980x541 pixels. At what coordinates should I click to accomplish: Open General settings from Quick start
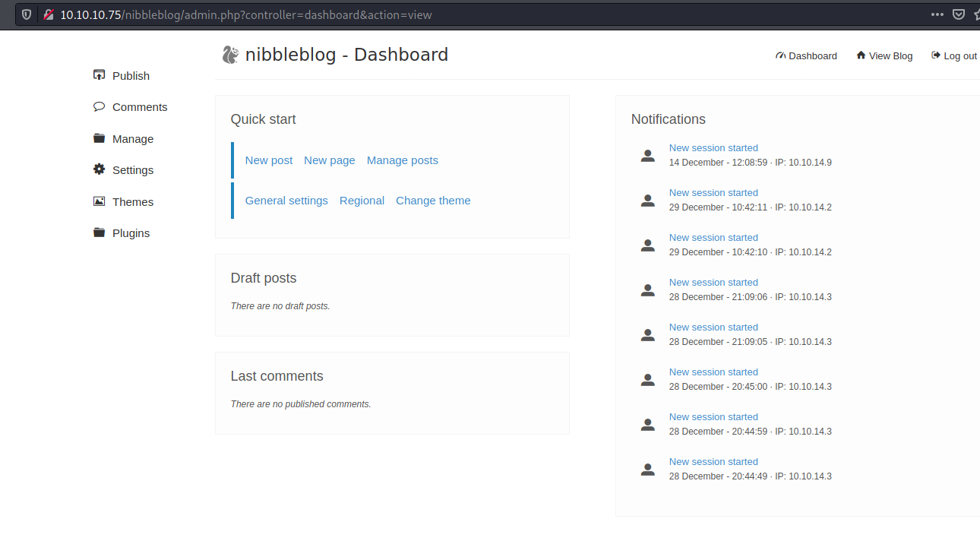(286, 201)
